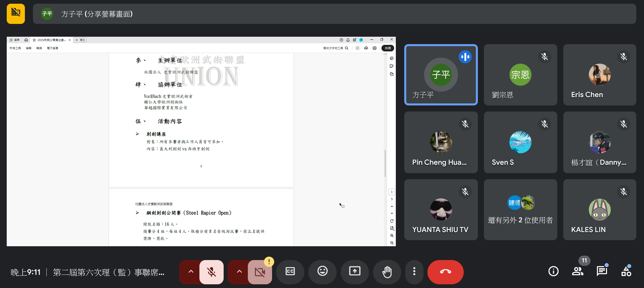644x288 pixels.
Task: Click the yellow hide-presentation icon
Action: 16,14
